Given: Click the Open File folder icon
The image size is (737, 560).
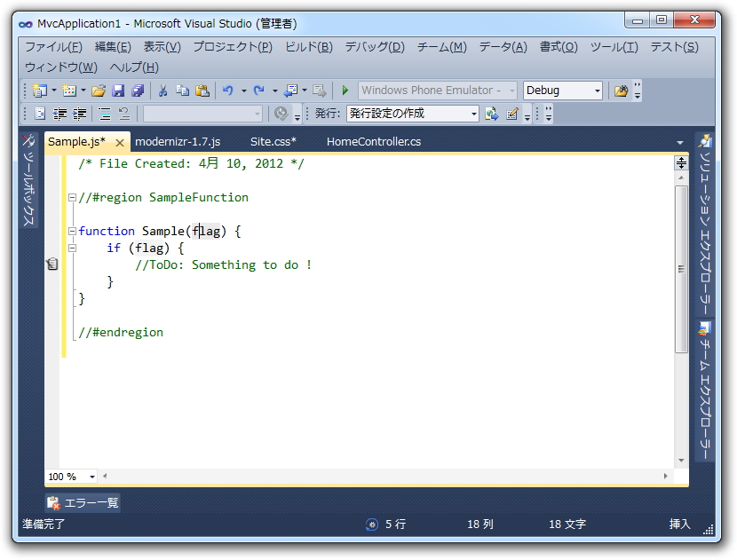Looking at the screenshot, I should pos(101,90).
